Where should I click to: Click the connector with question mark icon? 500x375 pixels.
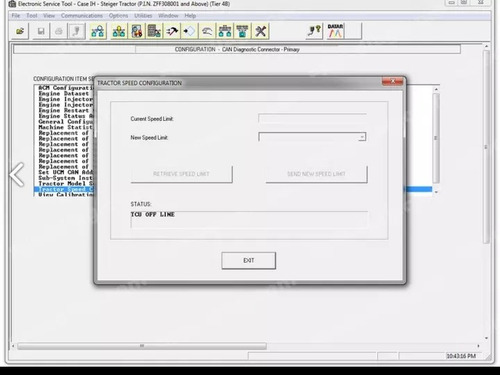pyautogui.click(x=314, y=31)
